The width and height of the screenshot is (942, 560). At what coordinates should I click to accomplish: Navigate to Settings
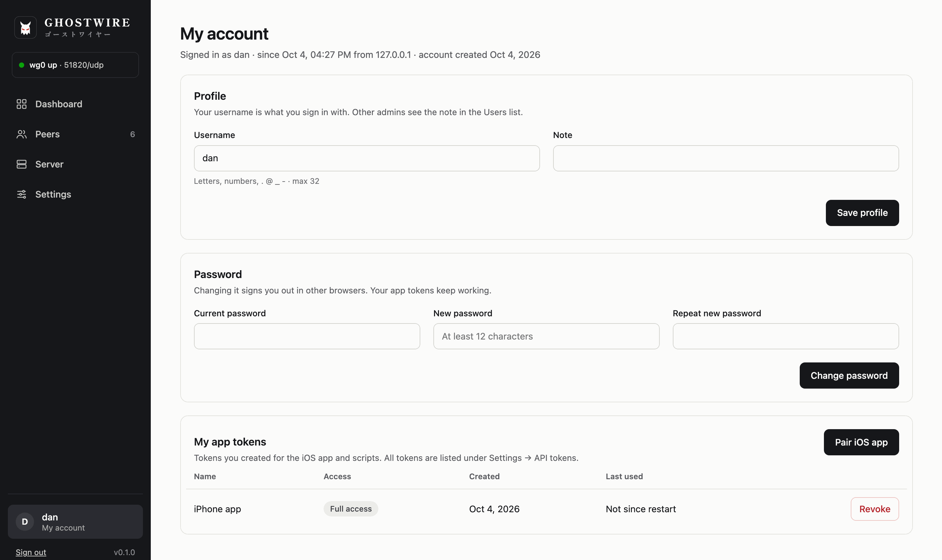point(76,194)
